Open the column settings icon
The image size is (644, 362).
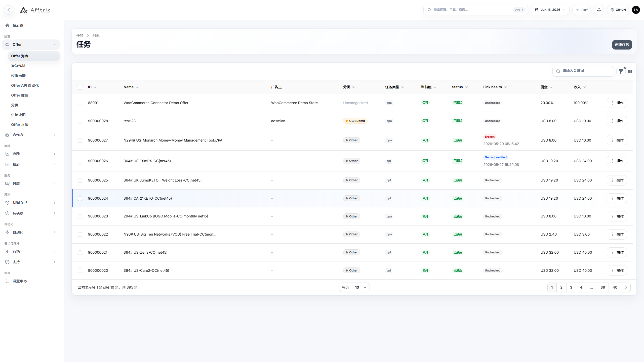630,71
